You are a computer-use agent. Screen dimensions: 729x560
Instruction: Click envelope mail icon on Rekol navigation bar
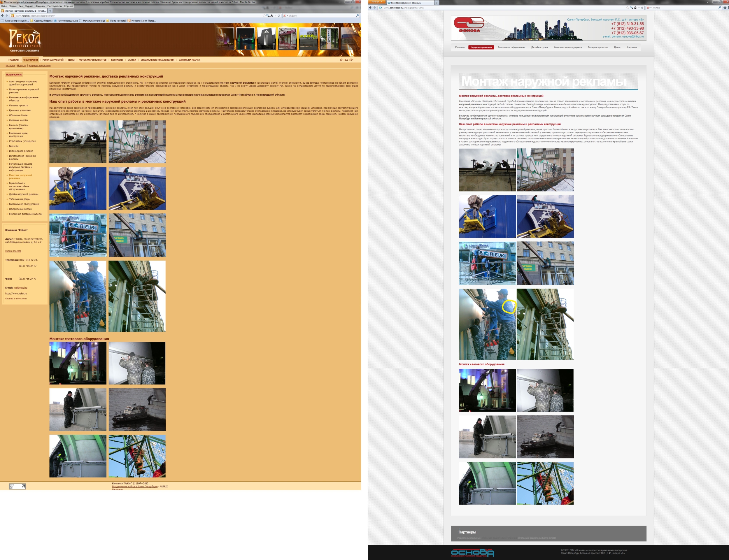pyautogui.click(x=346, y=60)
